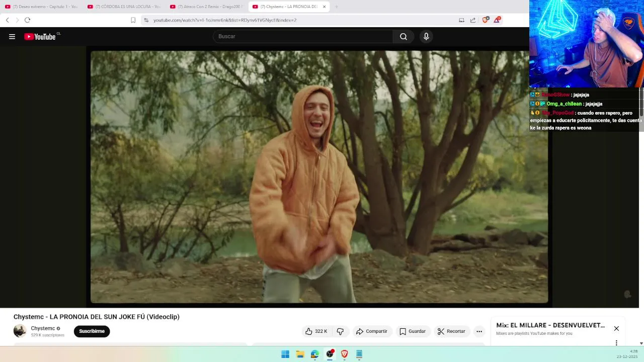Switch to the 'Atraco Con 2 Remix' tab

pos(206,7)
